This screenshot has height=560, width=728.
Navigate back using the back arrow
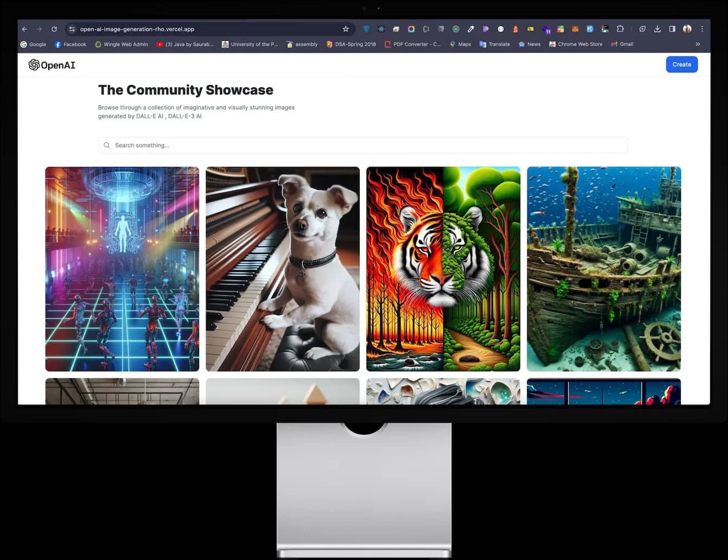24,29
